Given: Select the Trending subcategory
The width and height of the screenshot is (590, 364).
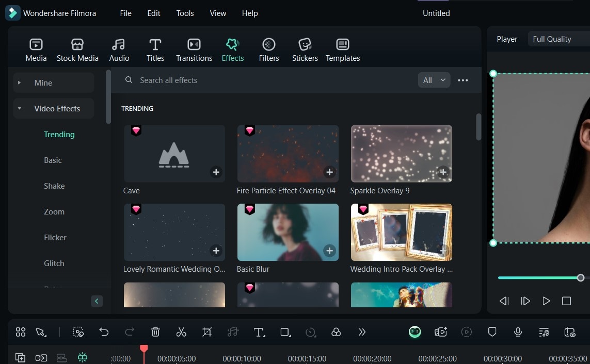Looking at the screenshot, I should click(59, 135).
